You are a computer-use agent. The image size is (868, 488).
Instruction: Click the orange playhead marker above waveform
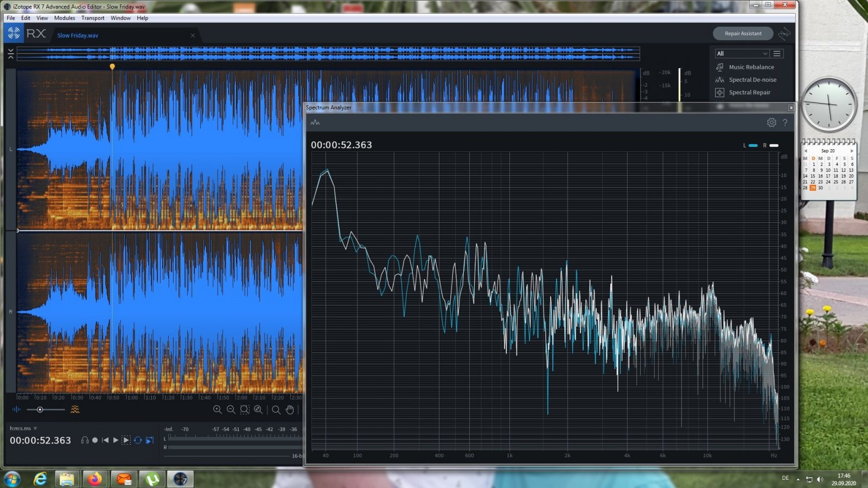coord(112,67)
